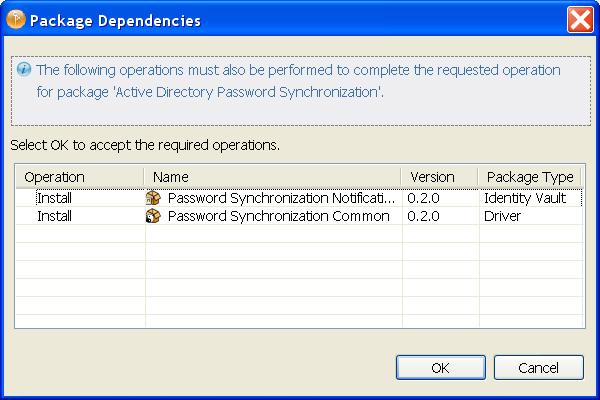
Task: Click version 0.2.0 of the Notification package
Action: 425,198
